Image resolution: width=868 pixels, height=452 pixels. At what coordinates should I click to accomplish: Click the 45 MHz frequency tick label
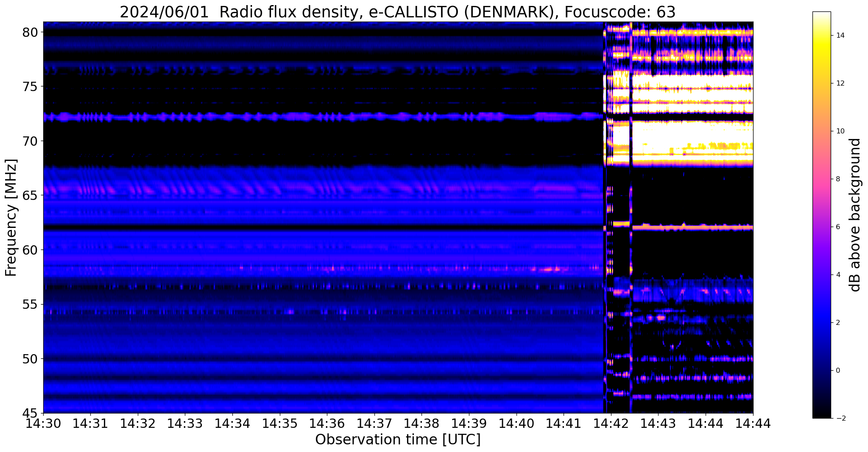[30, 413]
